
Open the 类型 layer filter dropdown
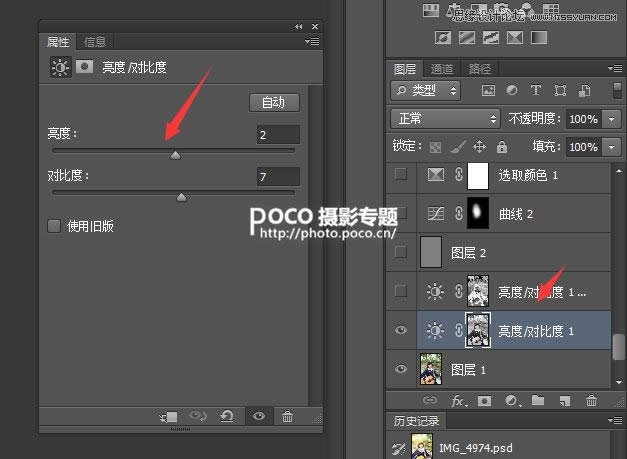(x=425, y=91)
